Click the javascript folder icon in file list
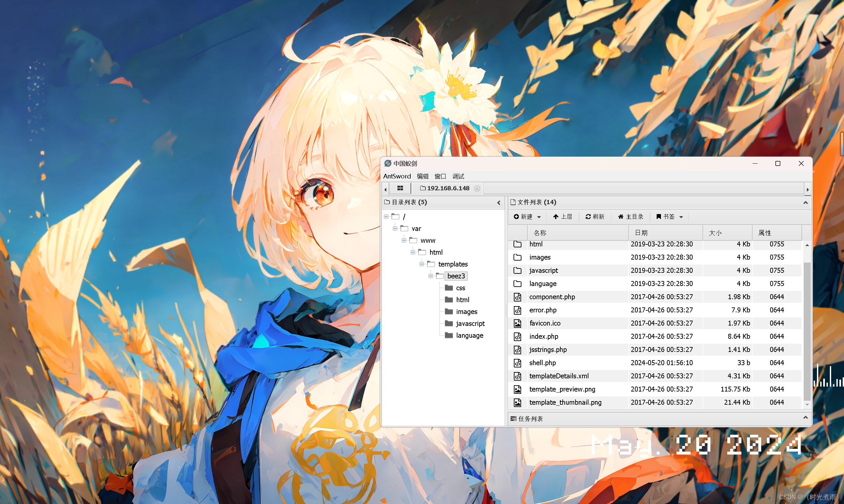 (517, 271)
